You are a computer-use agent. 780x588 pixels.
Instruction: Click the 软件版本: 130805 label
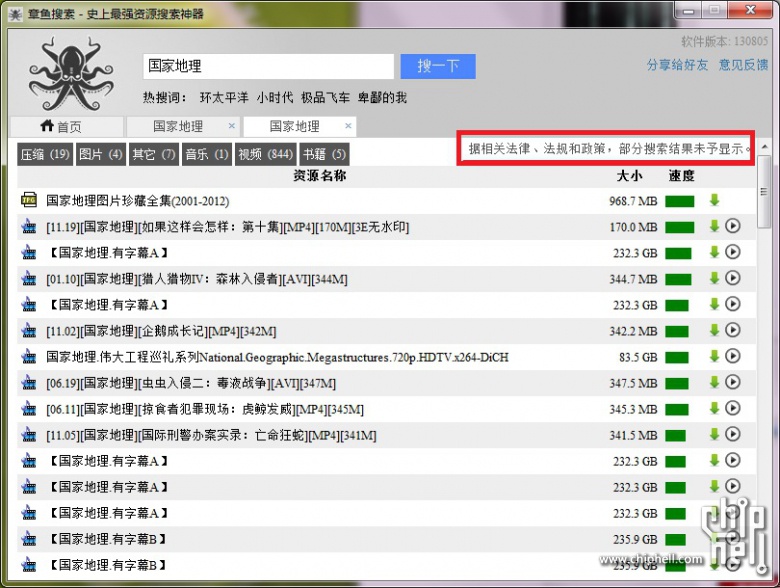point(724,41)
